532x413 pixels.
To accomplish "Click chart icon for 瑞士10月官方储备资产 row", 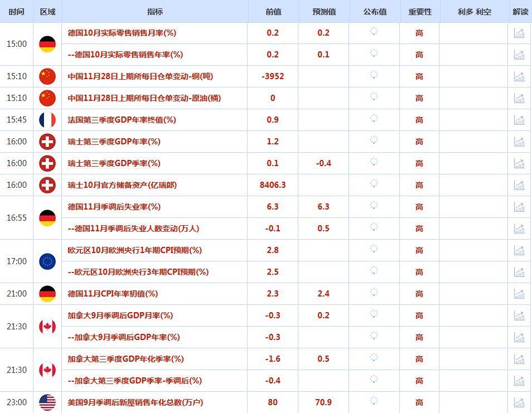I will coord(519,185).
